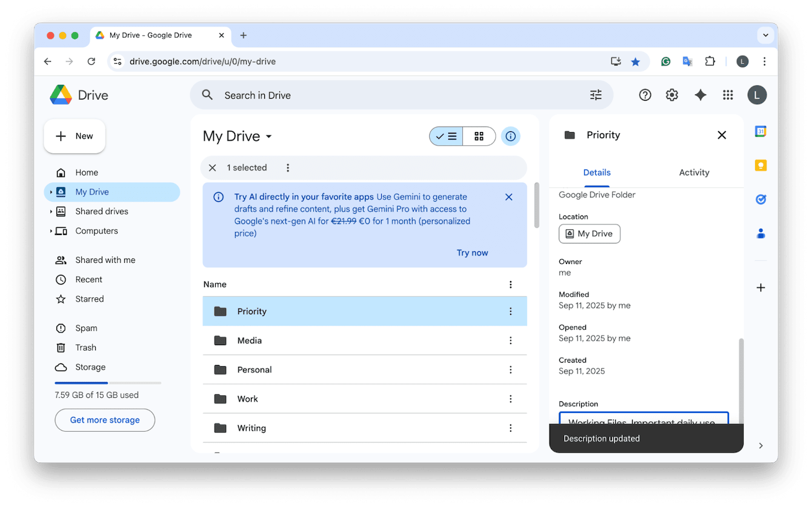
Task: Open search filters in the search bar
Action: tap(595, 94)
